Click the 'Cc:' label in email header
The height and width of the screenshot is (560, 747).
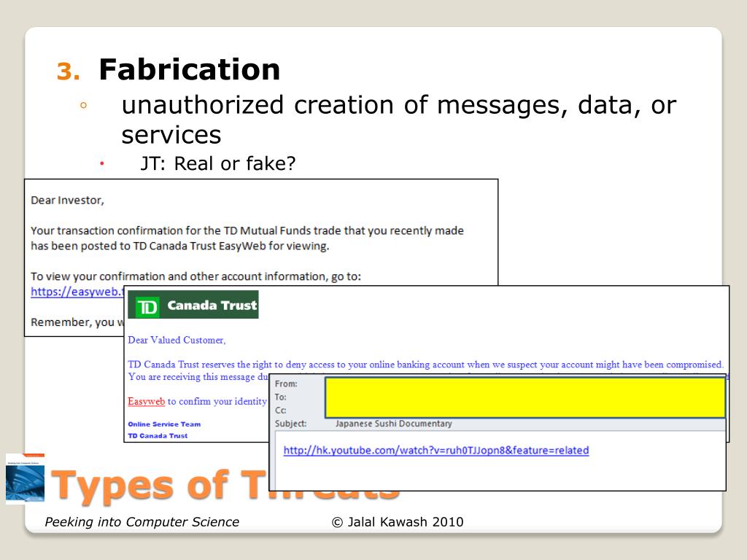281,411
